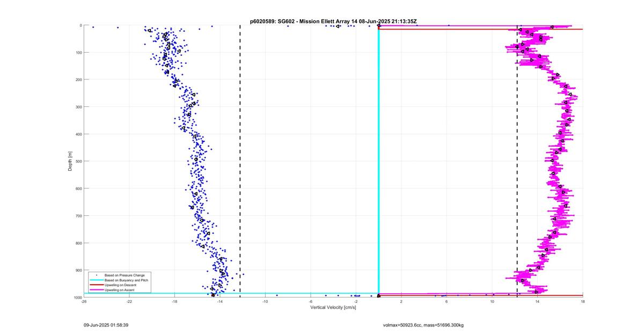Viewport: 644px width, 334px height.
Task: Click the velocity axis tick '-14'
Action: pos(219,301)
